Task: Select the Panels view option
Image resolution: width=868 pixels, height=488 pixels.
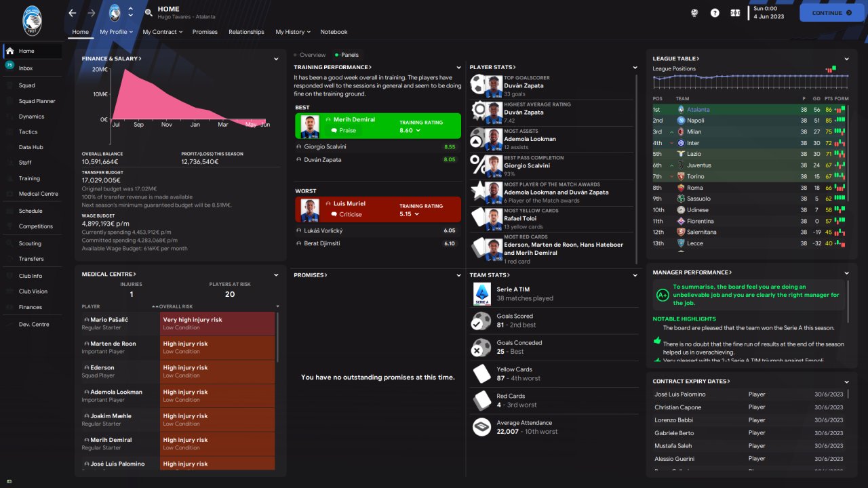Action: (347, 55)
